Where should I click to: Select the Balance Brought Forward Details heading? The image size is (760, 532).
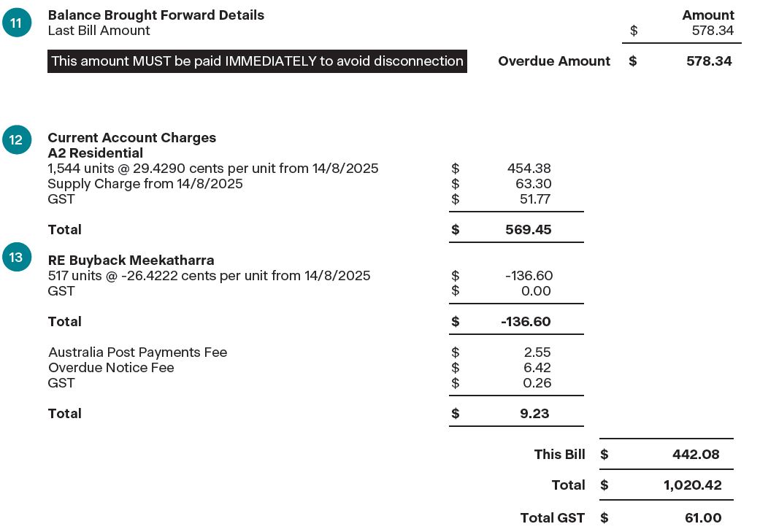(x=156, y=15)
